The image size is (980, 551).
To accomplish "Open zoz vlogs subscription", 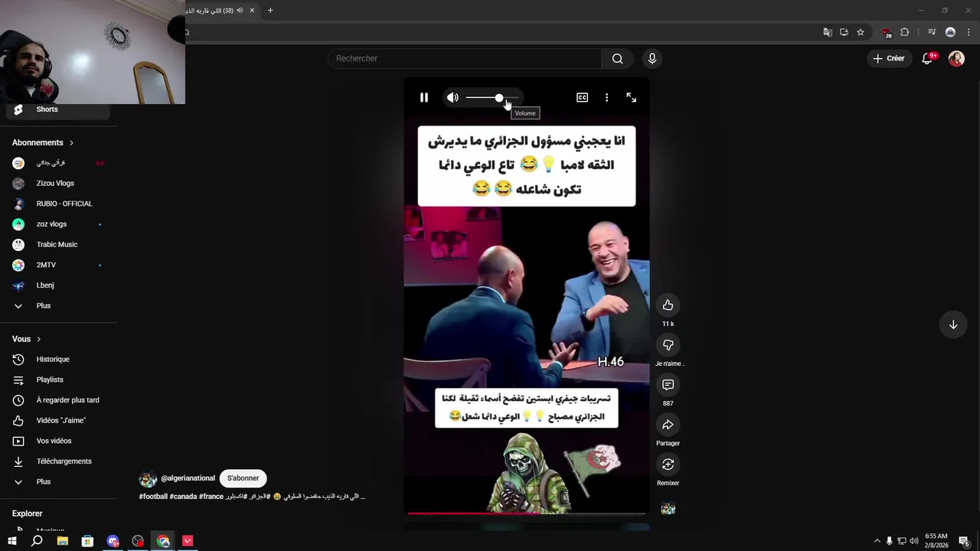I will tap(58, 224).
